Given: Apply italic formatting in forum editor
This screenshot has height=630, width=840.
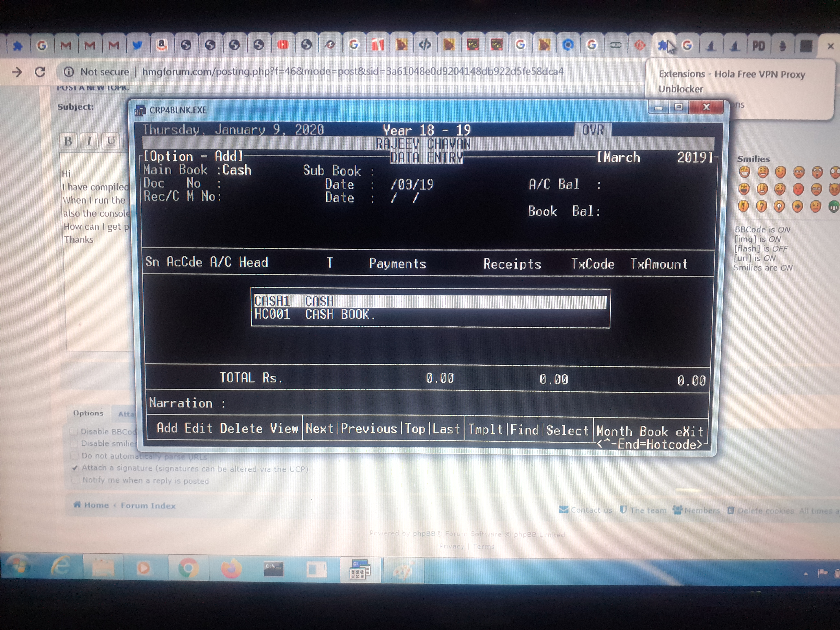Looking at the screenshot, I should (x=89, y=141).
